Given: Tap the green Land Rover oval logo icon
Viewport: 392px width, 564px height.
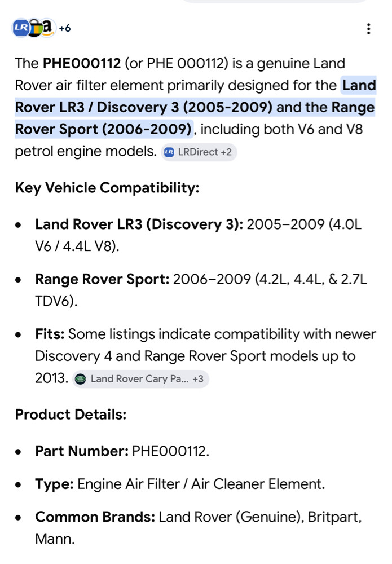Looking at the screenshot, I should [80, 379].
